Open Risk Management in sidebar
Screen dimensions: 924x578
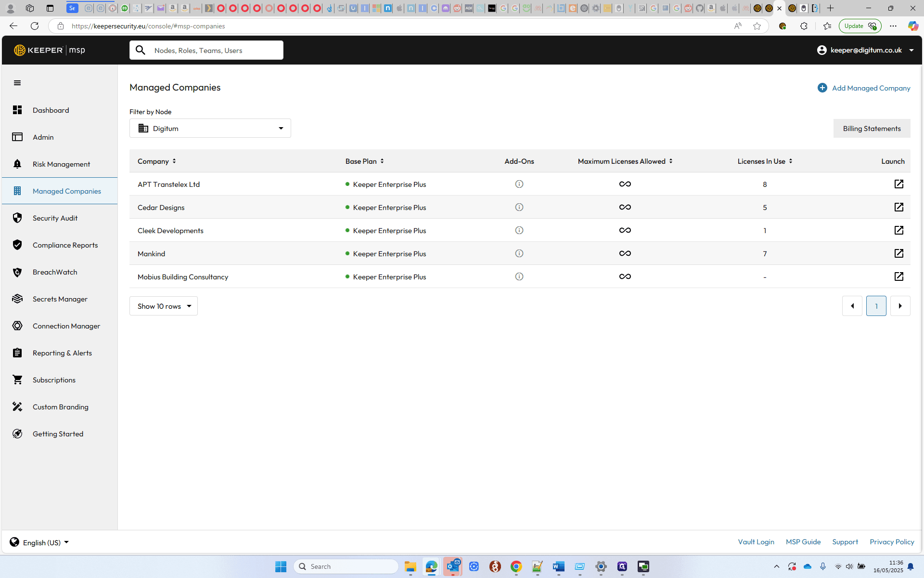click(x=60, y=164)
